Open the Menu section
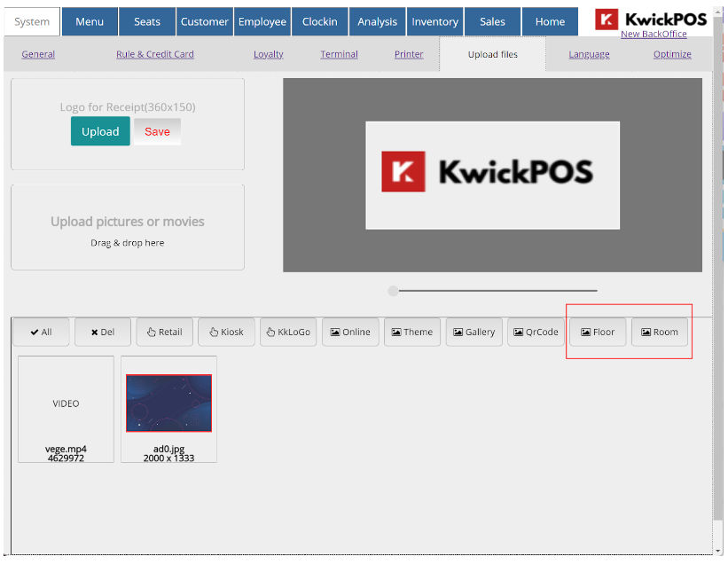This screenshot has height=564, width=728. click(90, 22)
